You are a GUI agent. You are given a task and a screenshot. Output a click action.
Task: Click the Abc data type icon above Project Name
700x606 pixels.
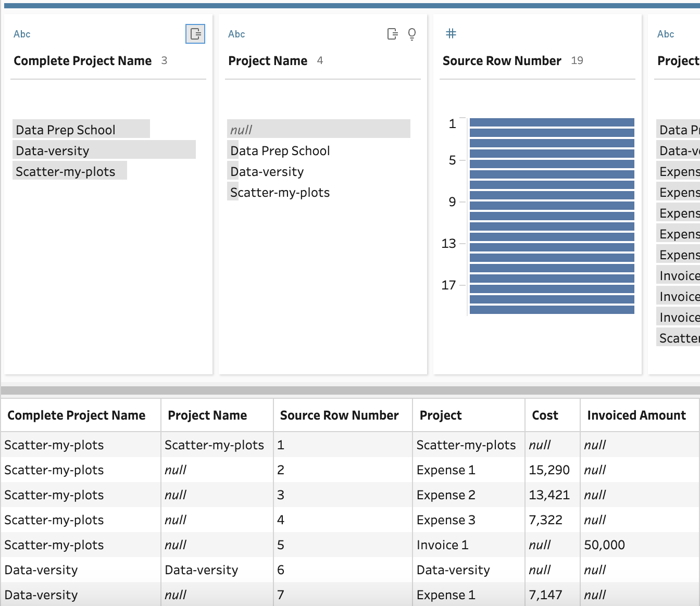click(236, 34)
